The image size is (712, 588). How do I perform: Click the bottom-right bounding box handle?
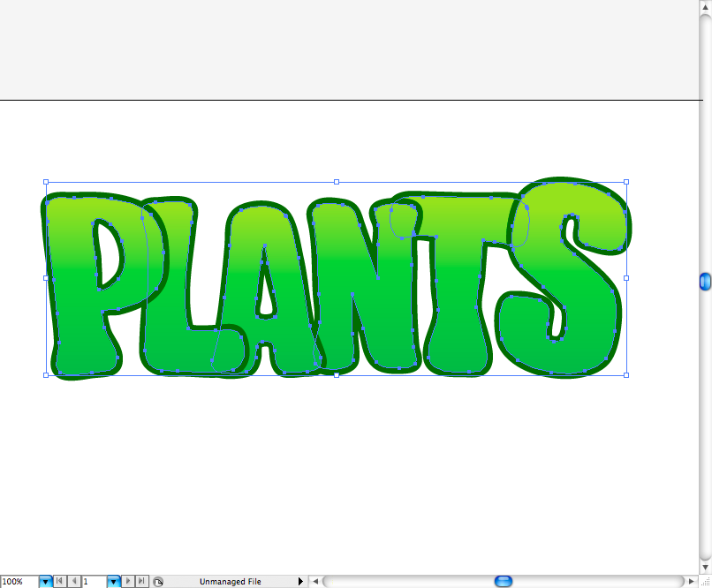point(626,375)
